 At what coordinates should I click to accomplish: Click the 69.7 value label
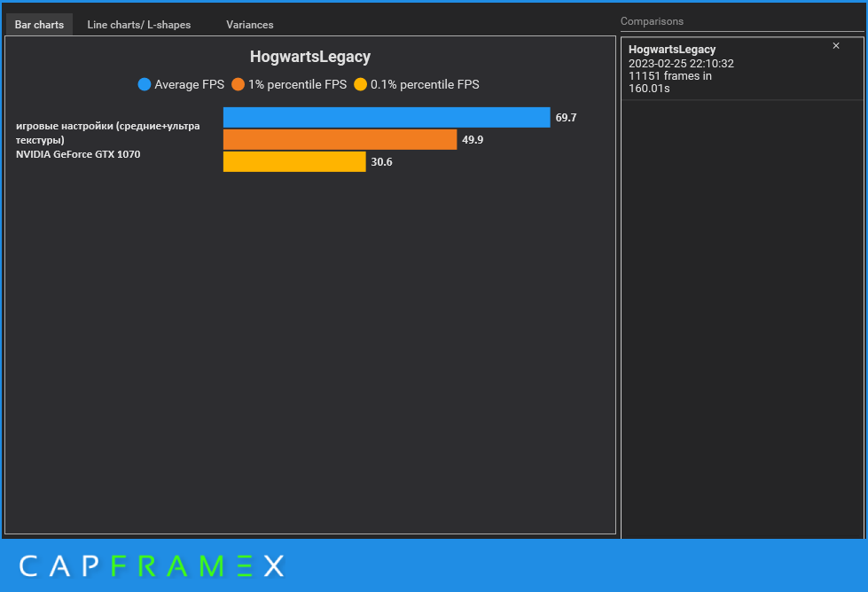(x=566, y=117)
